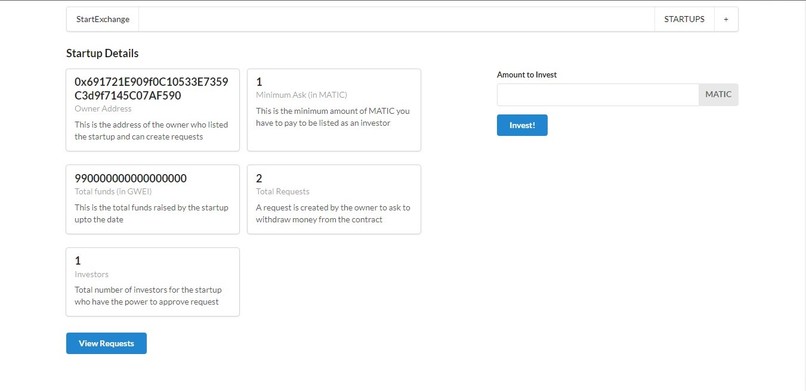Viewport: 806px width, 391px height.
Task: Click the text about minimum amount of MATIC
Action: pyautogui.click(x=333, y=117)
